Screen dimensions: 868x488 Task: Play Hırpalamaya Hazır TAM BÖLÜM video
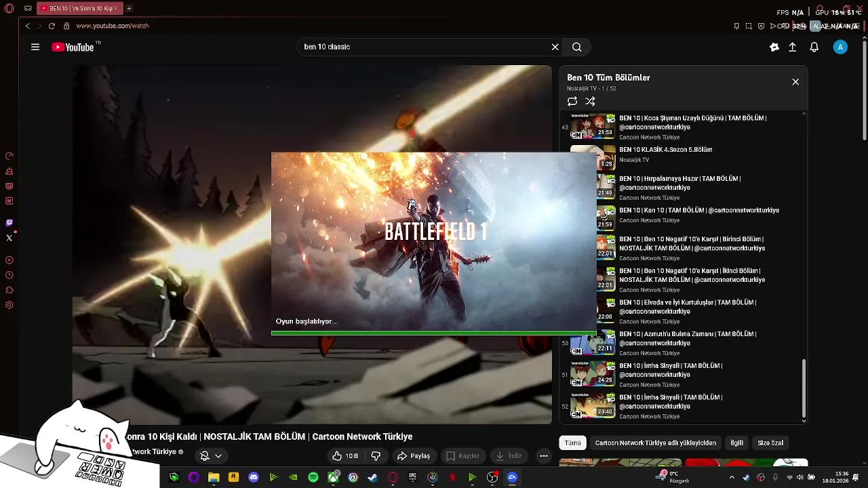[x=685, y=188]
